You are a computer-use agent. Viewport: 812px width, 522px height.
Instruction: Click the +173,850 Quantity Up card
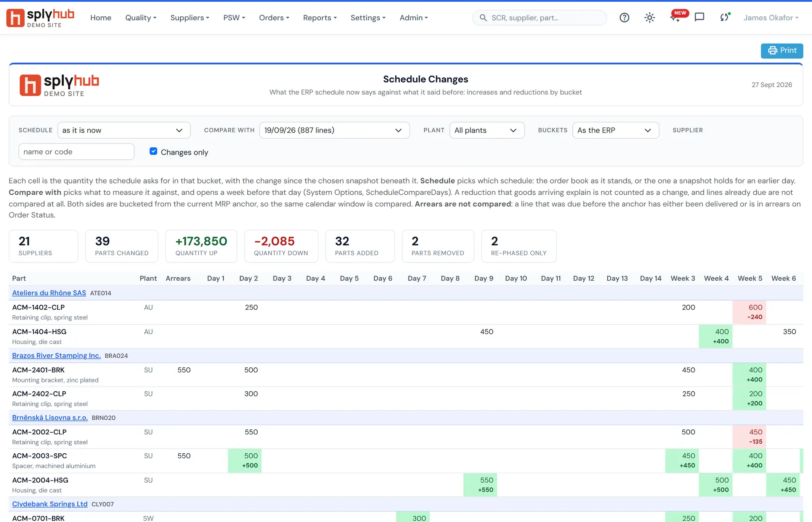click(201, 246)
